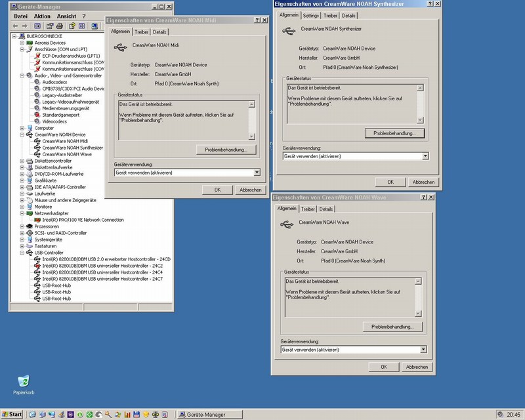Open Geräteverwendung dropdown in NOAH Synthesizer dialog
The width and height of the screenshot is (525, 420).
tap(425, 156)
